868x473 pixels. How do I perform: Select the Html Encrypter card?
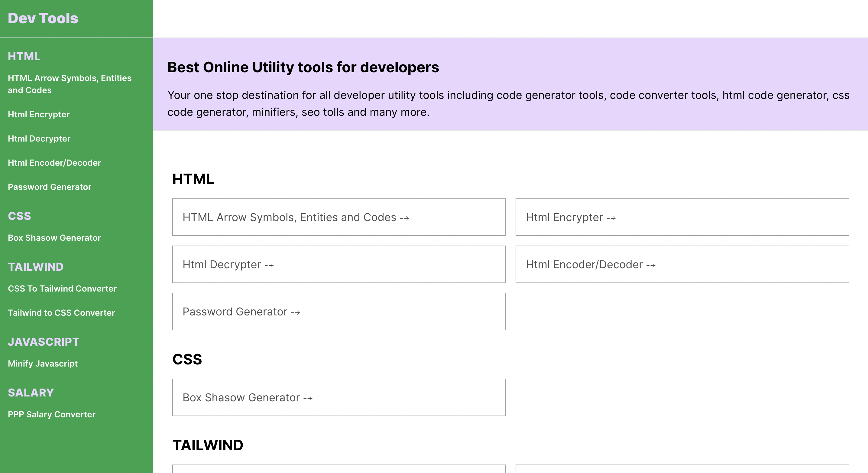point(682,217)
